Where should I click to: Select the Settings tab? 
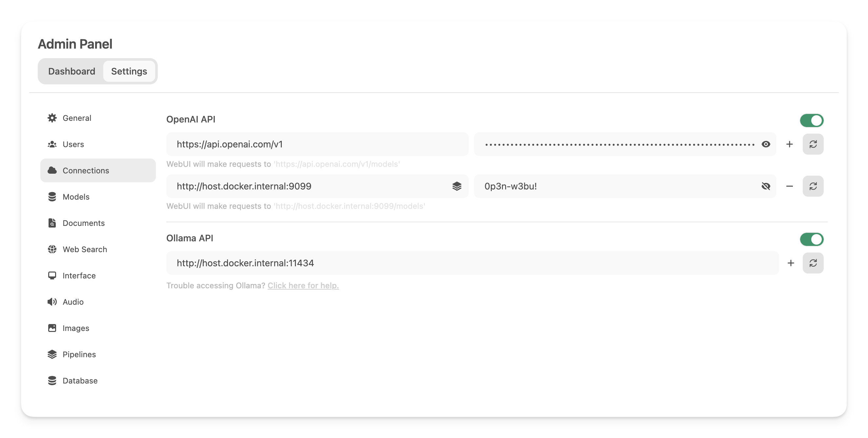point(129,71)
